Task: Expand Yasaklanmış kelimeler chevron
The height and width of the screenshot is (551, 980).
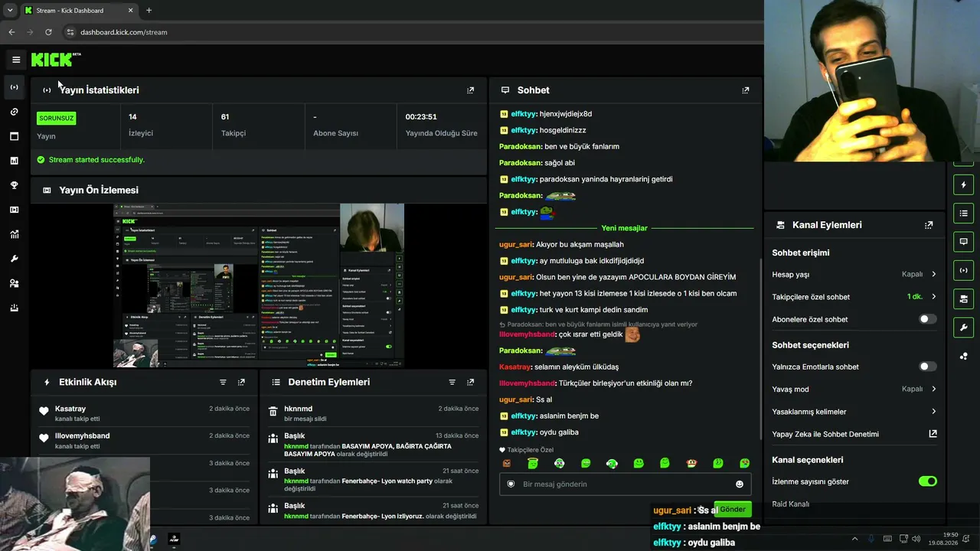Action: click(x=933, y=412)
